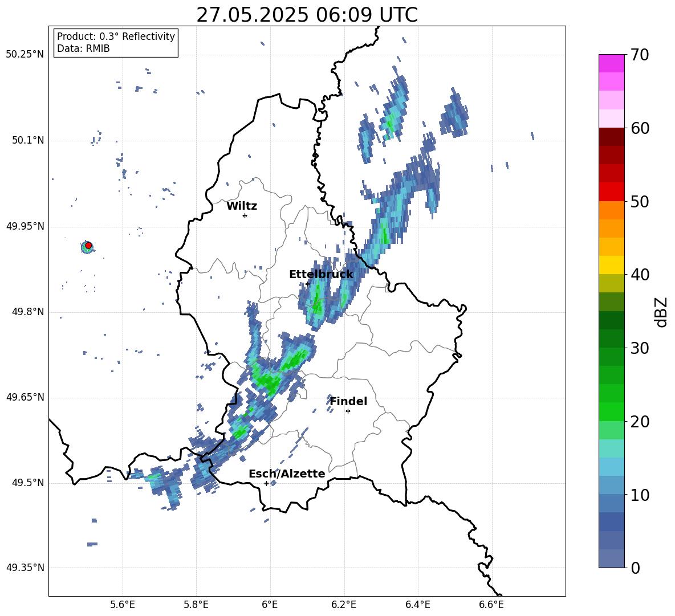The width and height of the screenshot is (675, 616).
Task: Click the 5.8°E longitude label
Action: click(196, 605)
